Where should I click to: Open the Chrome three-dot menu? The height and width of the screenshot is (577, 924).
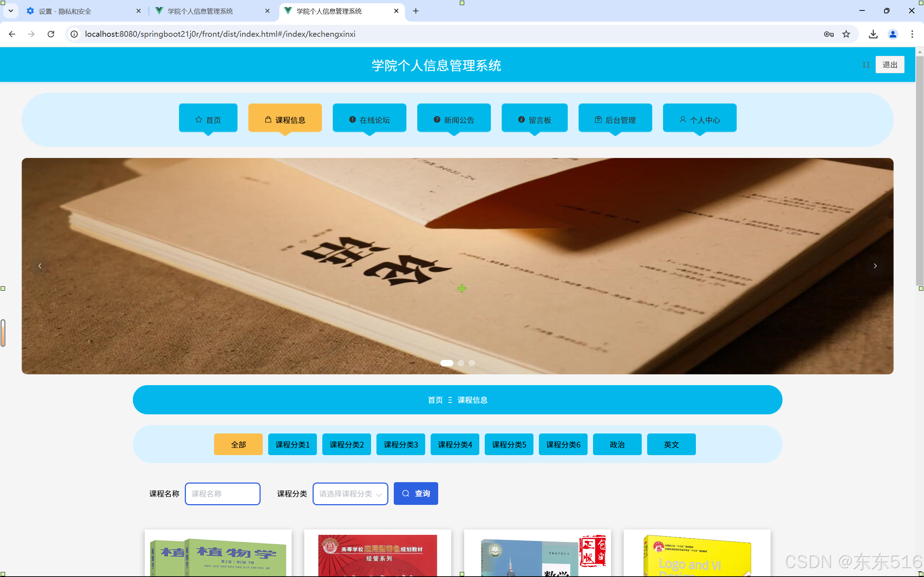point(912,34)
